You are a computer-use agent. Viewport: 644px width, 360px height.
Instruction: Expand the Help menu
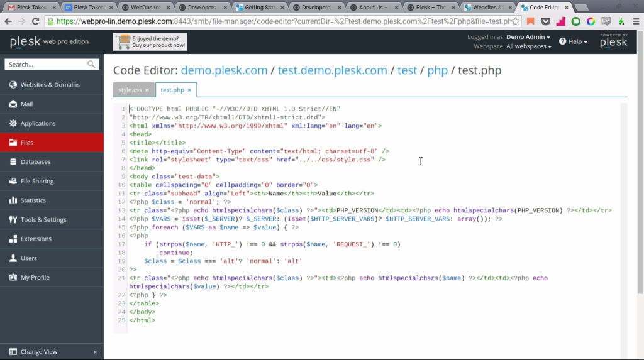tap(573, 42)
